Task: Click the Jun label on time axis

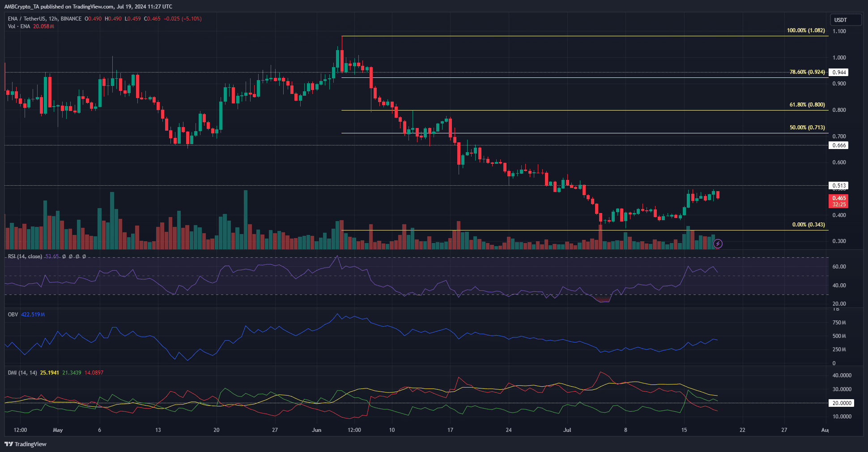Action: coord(316,430)
